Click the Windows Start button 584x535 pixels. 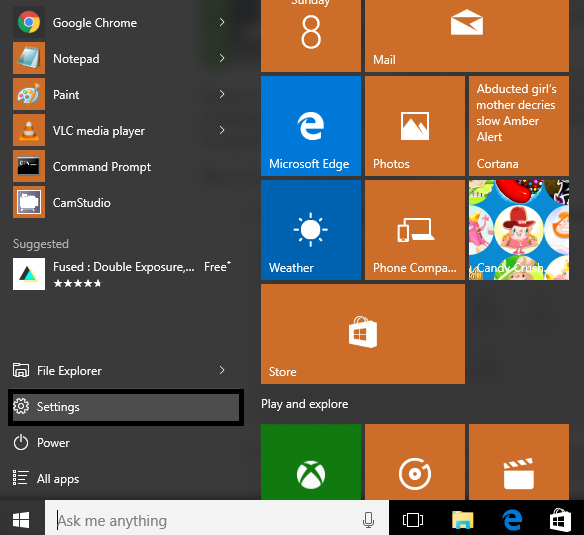click(21, 519)
